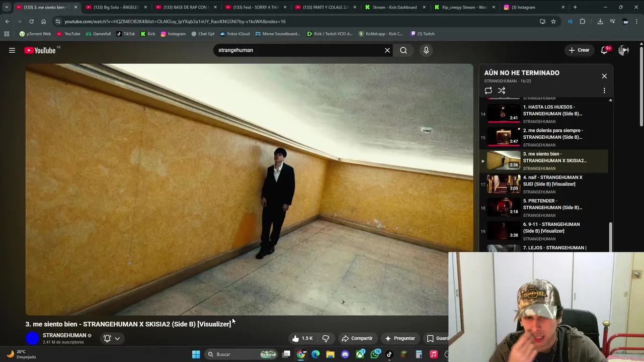Open the YouTube guide hamburger menu
Image resolution: width=644 pixels, height=362 pixels.
coord(12,50)
